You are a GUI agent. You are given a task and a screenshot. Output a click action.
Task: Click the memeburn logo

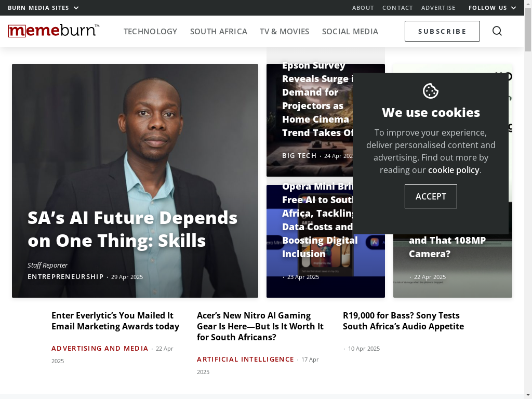[x=54, y=31]
